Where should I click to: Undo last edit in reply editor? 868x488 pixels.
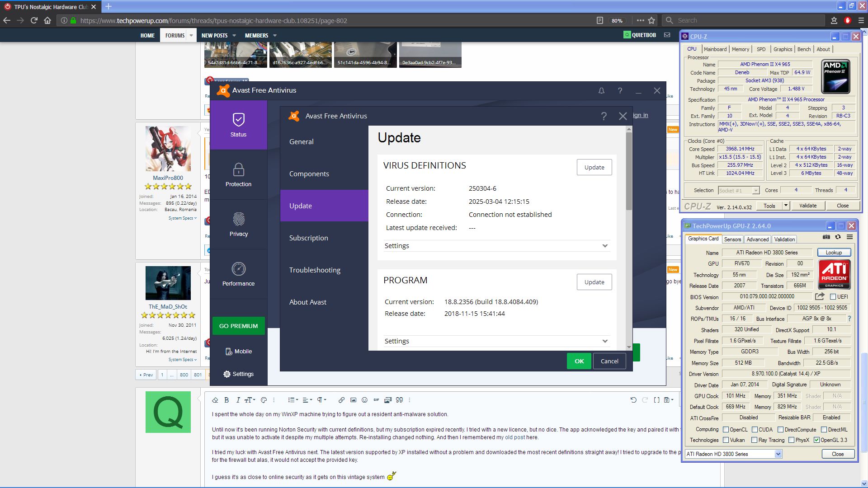coord(633,400)
